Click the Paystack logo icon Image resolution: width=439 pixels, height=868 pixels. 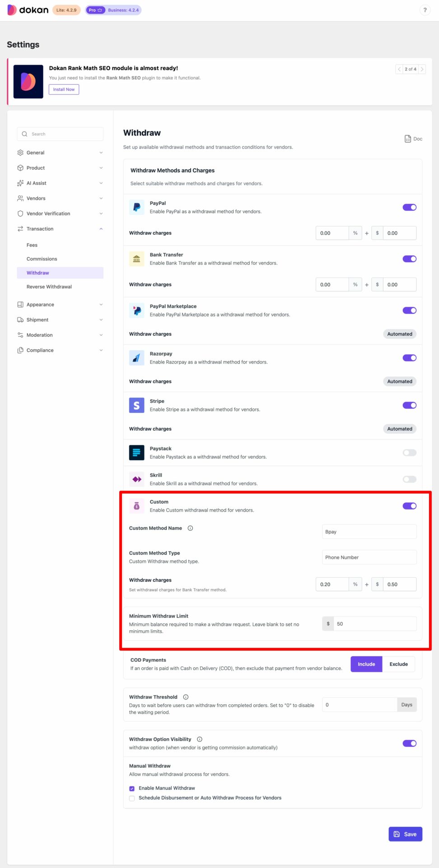(x=137, y=453)
